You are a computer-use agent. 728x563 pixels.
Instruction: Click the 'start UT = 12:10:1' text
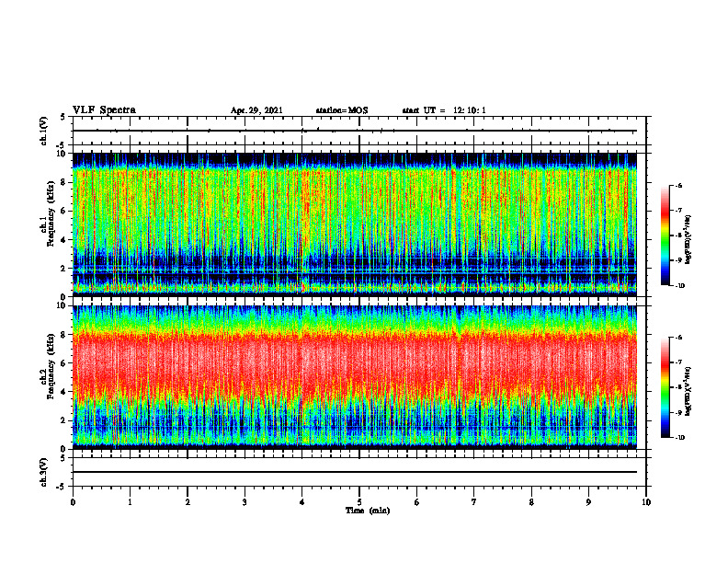tap(444, 110)
